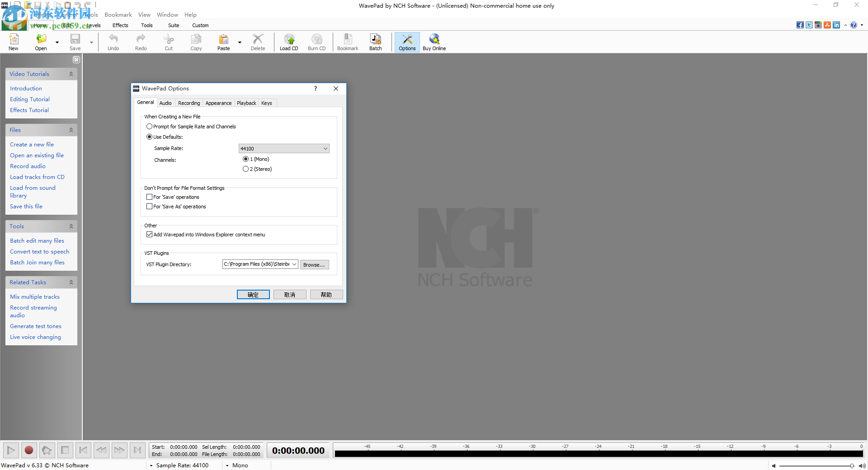This screenshot has height=470, width=868.
Task: Switch to the Playback options tab
Action: (246, 103)
